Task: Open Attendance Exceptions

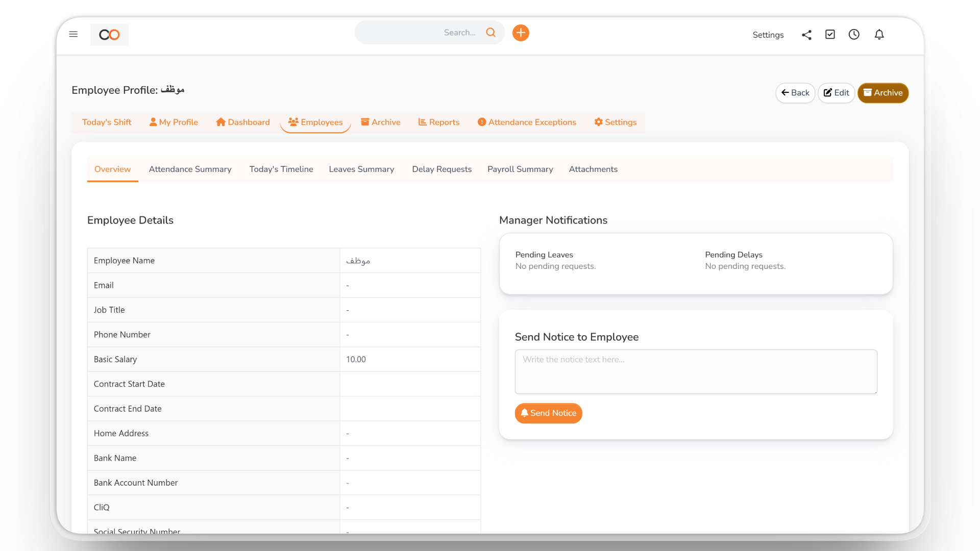Action: point(527,122)
